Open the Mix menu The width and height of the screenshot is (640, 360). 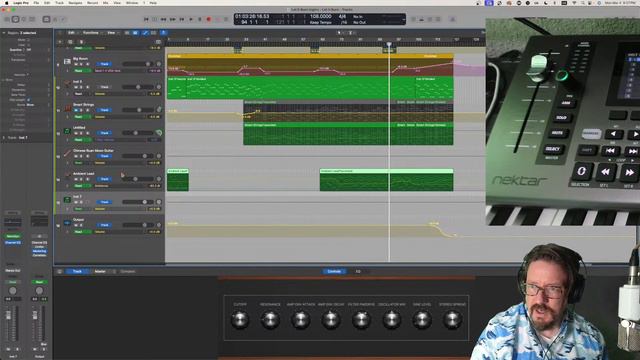point(106,3)
